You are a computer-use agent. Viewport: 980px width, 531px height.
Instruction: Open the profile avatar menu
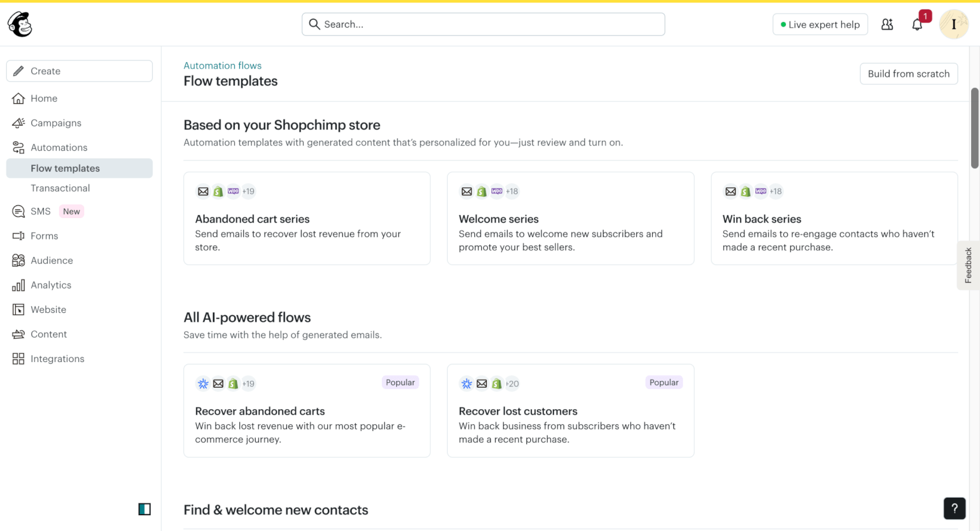(954, 25)
